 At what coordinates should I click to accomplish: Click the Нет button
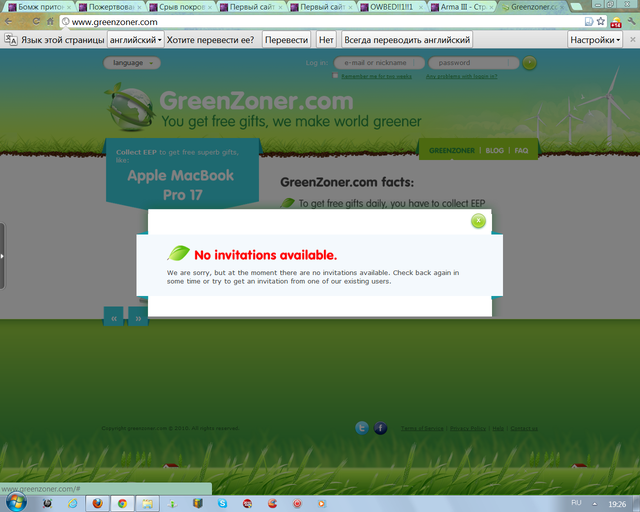point(326,40)
